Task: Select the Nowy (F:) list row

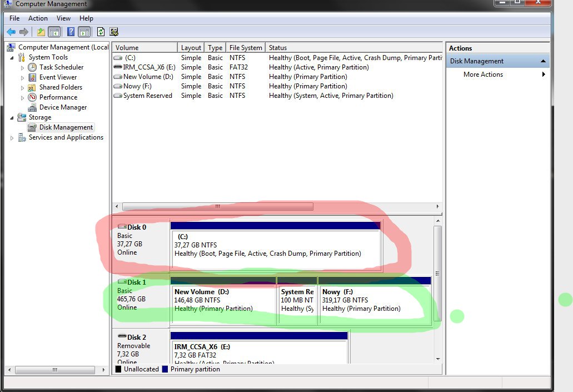Action: click(x=277, y=86)
